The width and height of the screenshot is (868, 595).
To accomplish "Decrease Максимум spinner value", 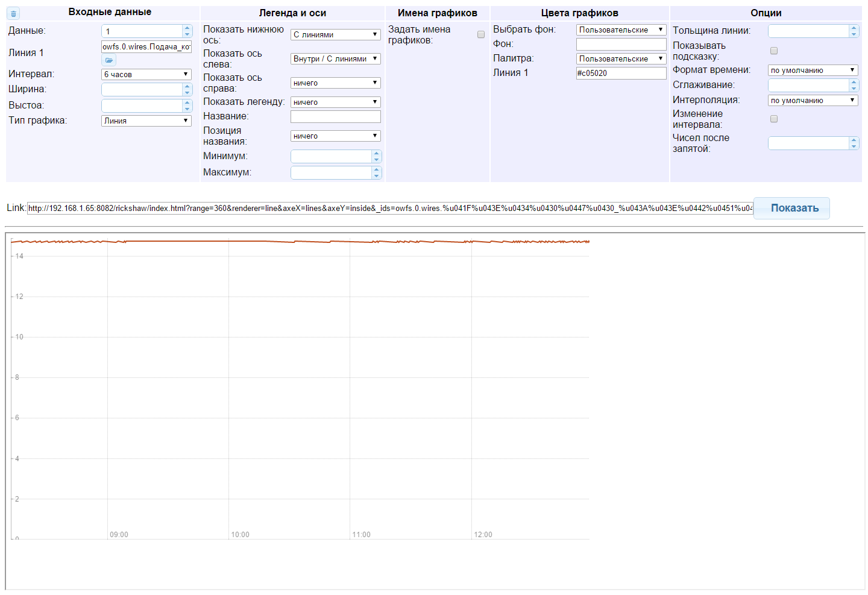I will (376, 175).
